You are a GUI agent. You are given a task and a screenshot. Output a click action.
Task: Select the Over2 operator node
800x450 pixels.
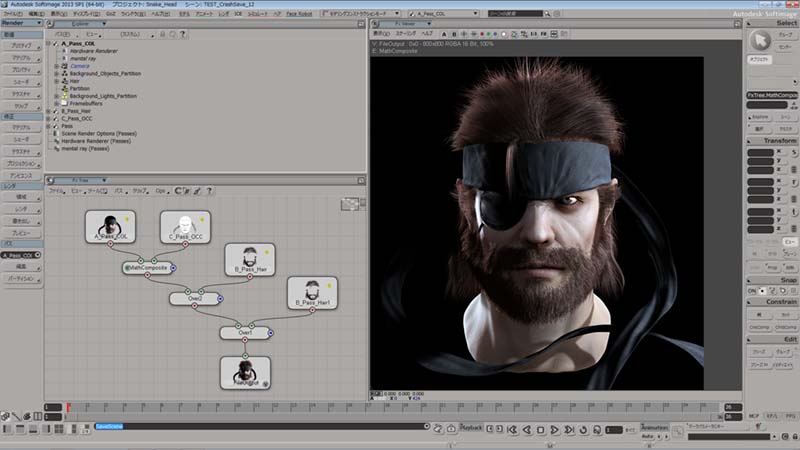(x=195, y=298)
